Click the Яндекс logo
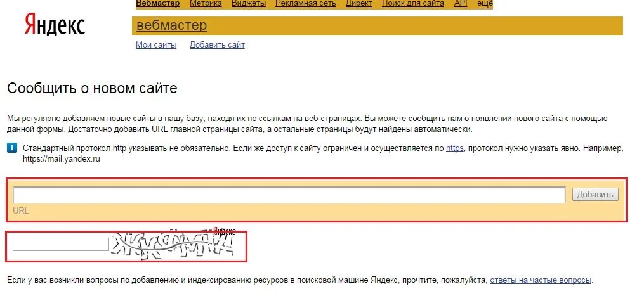This screenshot has height=303, width=644. point(55,24)
